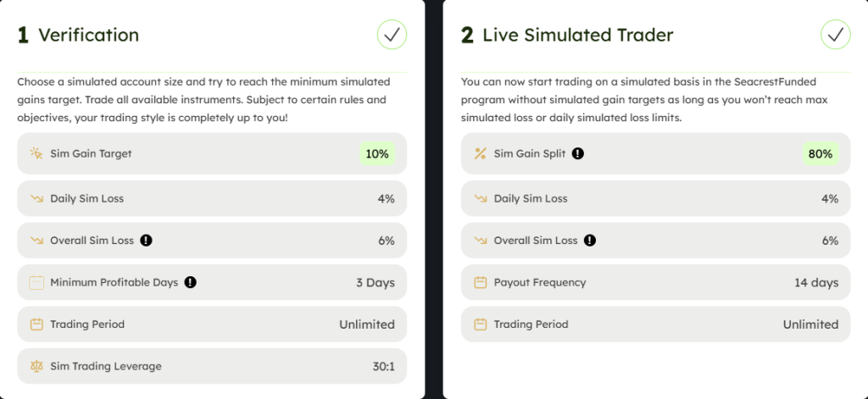
Task: Click the Sim Trading Leverage scales icon
Action: click(x=36, y=366)
